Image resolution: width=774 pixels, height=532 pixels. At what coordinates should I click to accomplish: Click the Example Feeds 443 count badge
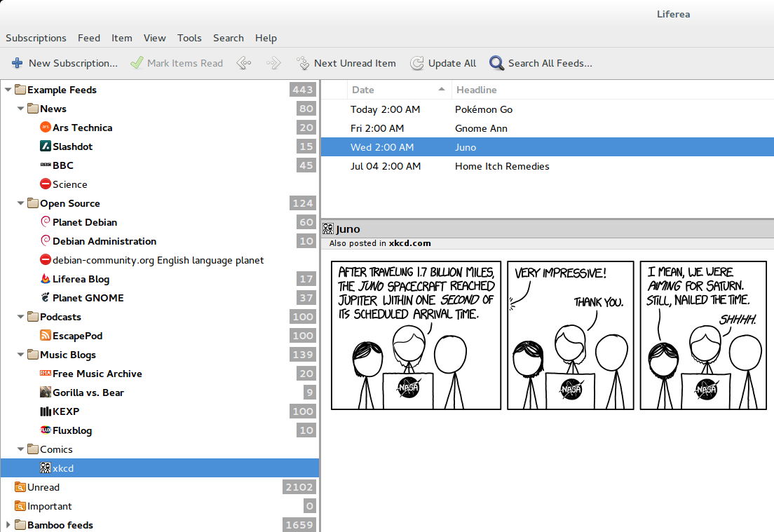coord(303,90)
